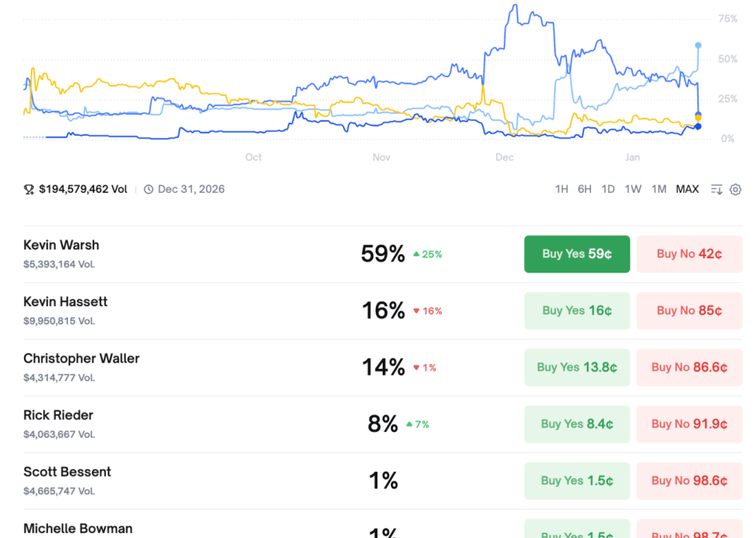Click Buy No 85¢ for Kevin Hassett
The image size is (756, 538).
(x=689, y=311)
